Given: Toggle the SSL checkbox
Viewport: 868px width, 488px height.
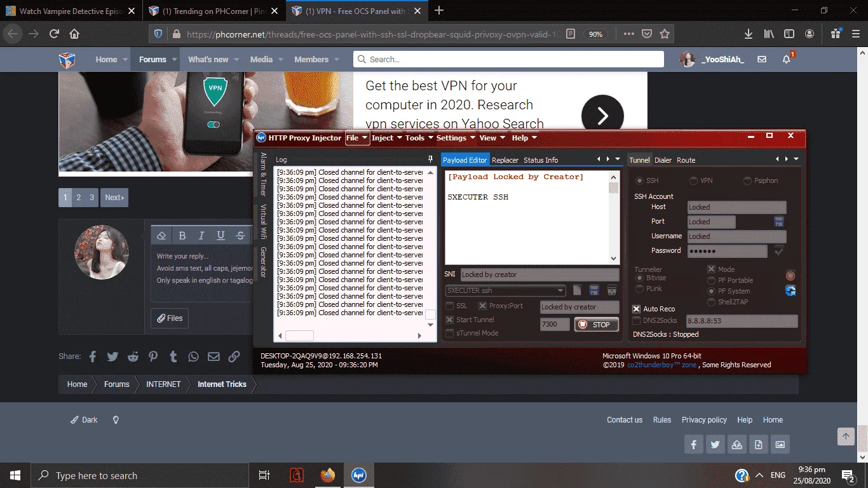Looking at the screenshot, I should click(450, 306).
